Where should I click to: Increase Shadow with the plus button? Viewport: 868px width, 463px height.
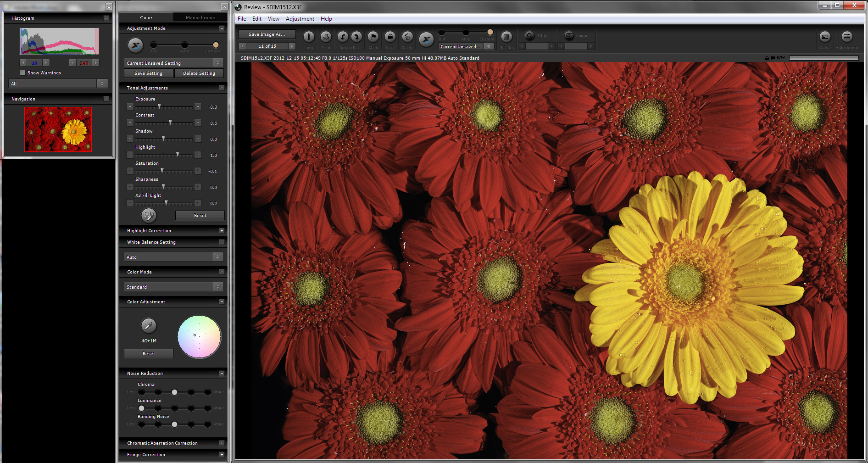point(198,139)
